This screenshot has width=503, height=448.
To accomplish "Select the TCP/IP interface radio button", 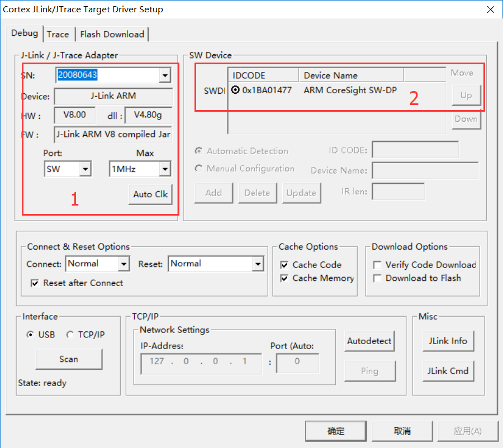I will [70, 335].
